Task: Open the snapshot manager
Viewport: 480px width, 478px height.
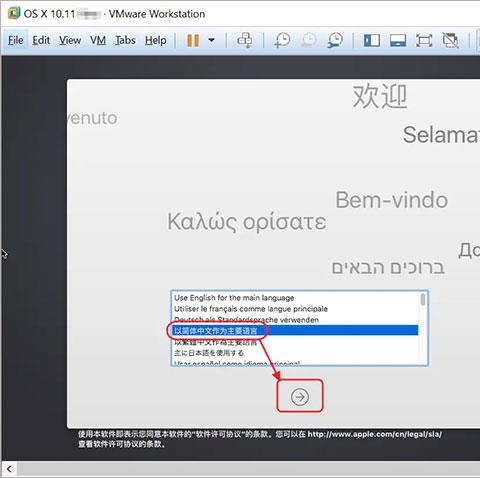Action: click(x=335, y=40)
